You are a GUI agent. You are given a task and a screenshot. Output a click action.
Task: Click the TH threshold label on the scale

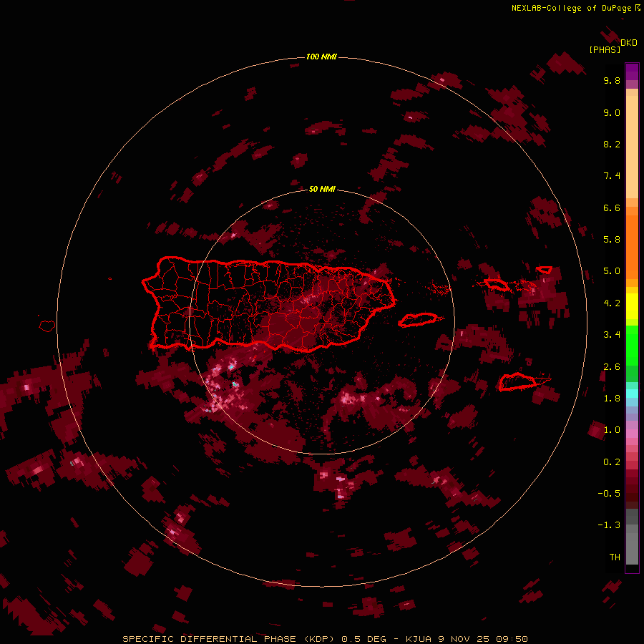pos(615,557)
